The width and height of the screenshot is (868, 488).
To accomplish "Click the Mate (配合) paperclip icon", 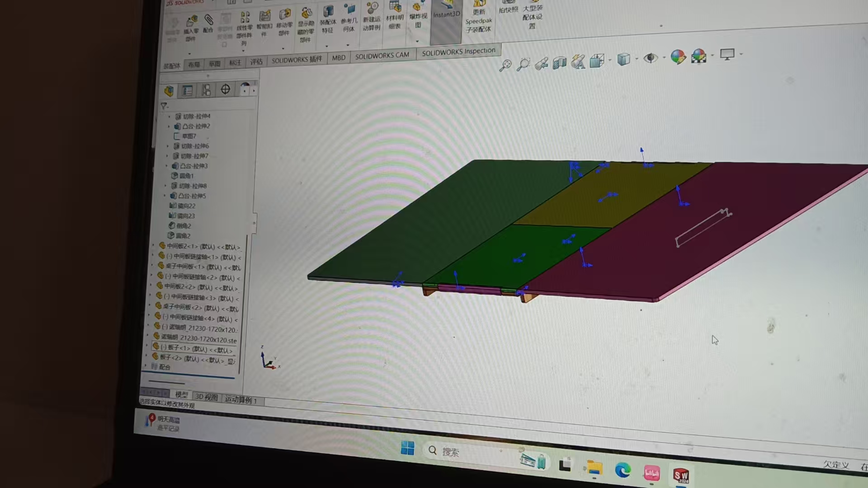I will tap(208, 20).
